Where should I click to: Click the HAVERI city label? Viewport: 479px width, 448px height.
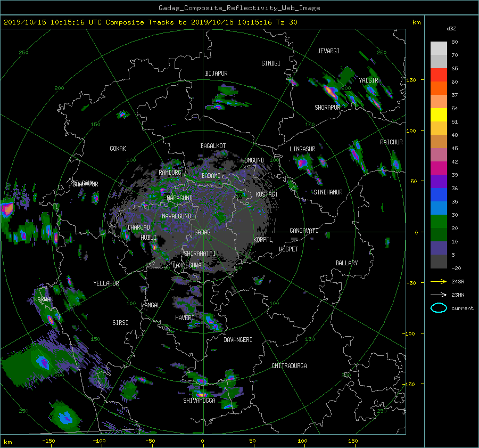(x=185, y=318)
